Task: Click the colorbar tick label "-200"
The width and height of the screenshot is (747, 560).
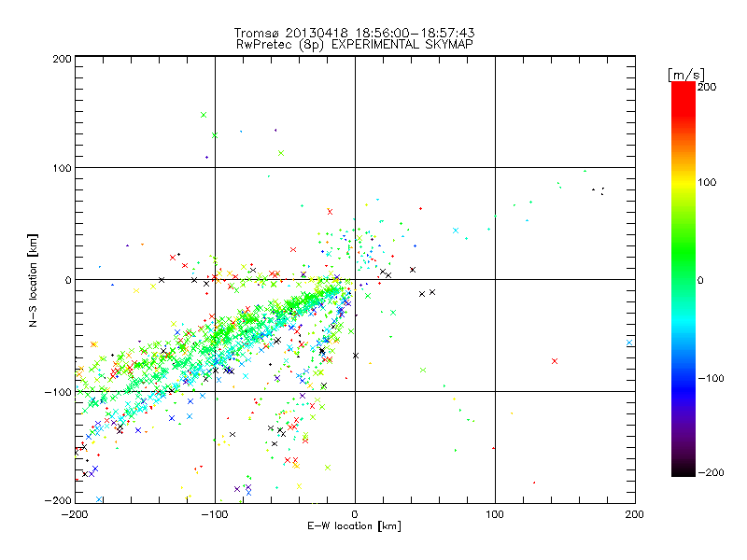Action: (711, 472)
